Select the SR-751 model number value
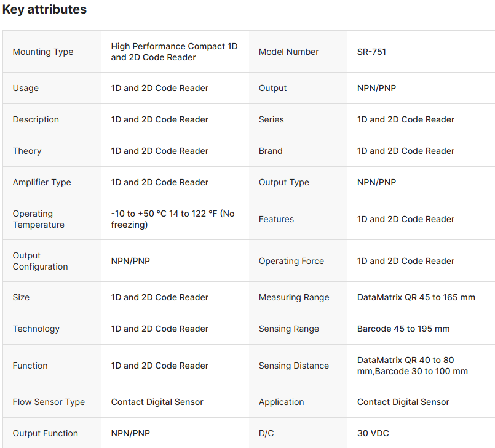 371,52
